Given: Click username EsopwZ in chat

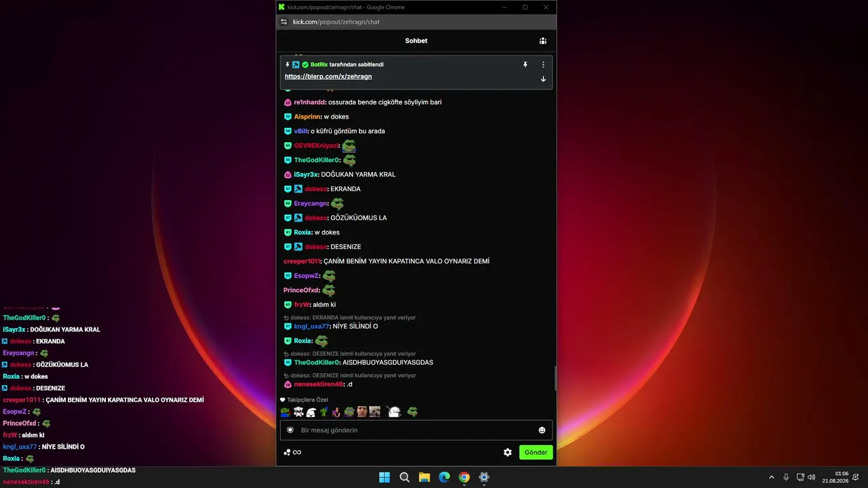Looking at the screenshot, I should coord(307,276).
